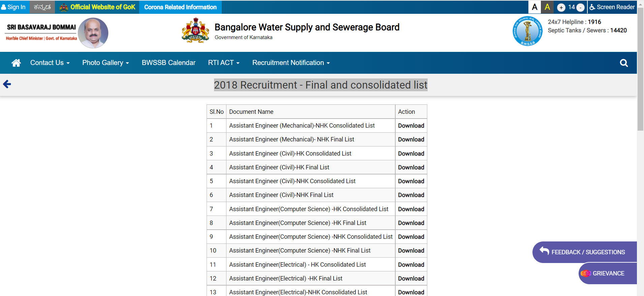Expand the Recruitment Notification menu
This screenshot has height=296, width=644.
tap(291, 63)
